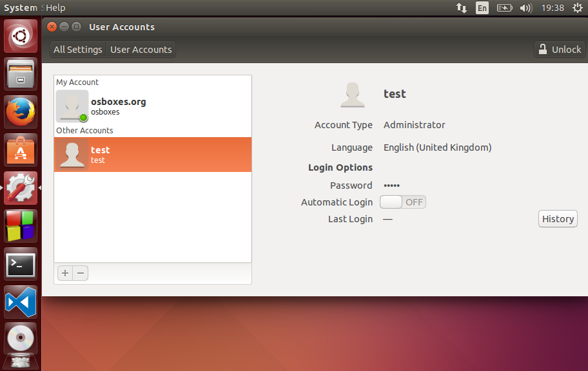Click the test user avatar in details pane
588x371 pixels.
coord(353,95)
